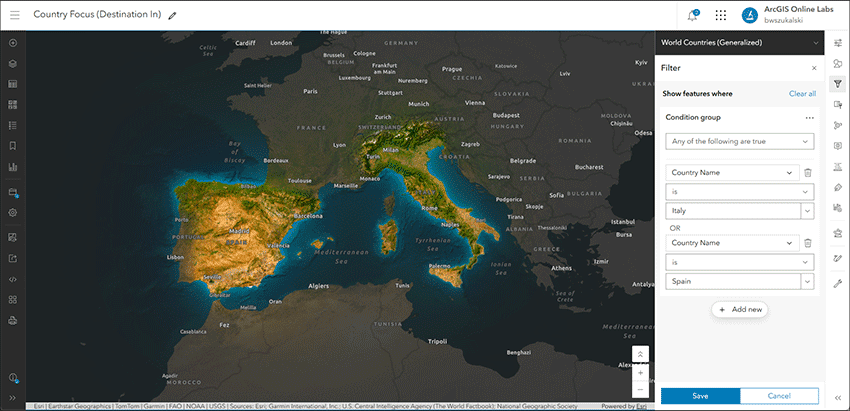Click Clear all filters link
This screenshot has width=850, height=411.
tap(802, 94)
